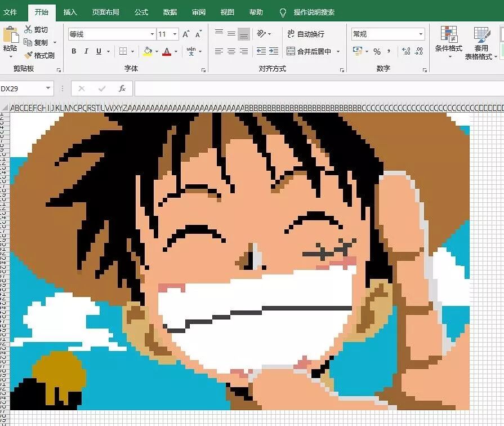
Task: Decrease decimal places
Action: [x=419, y=51]
